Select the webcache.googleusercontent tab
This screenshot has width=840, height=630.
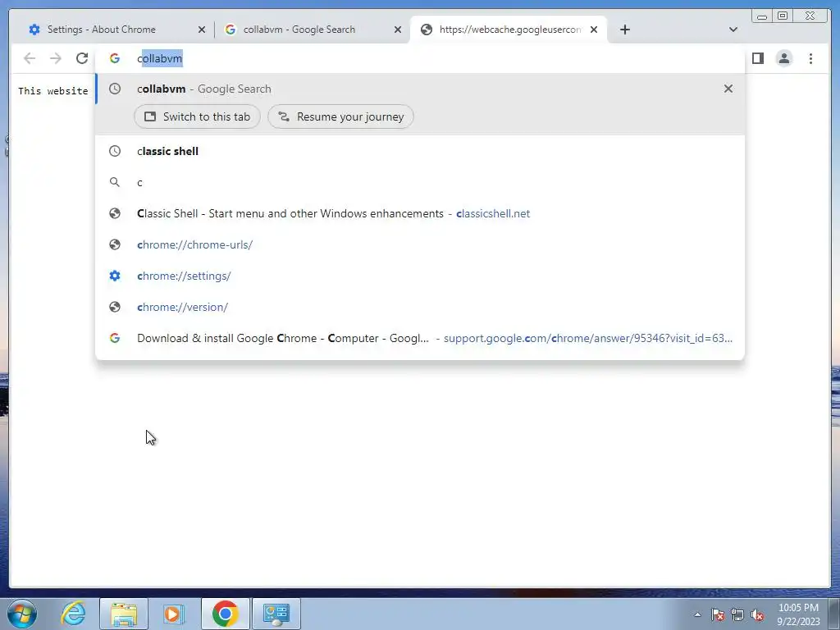click(x=509, y=30)
